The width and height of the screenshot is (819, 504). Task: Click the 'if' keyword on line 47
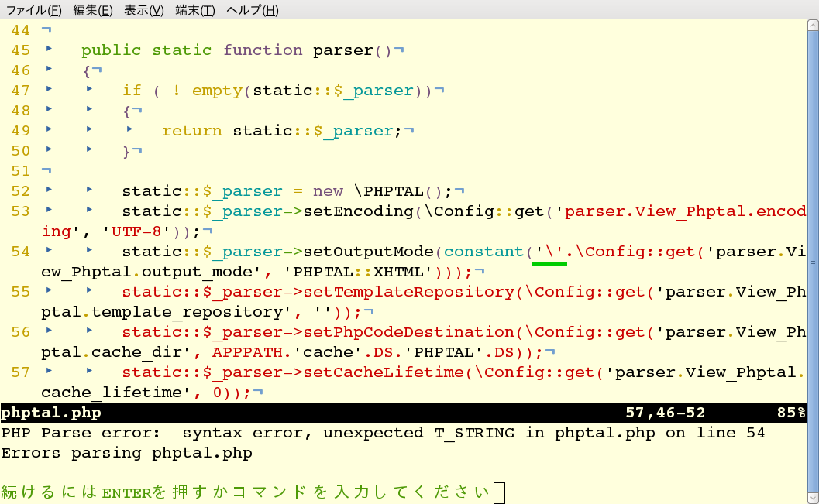132,91
